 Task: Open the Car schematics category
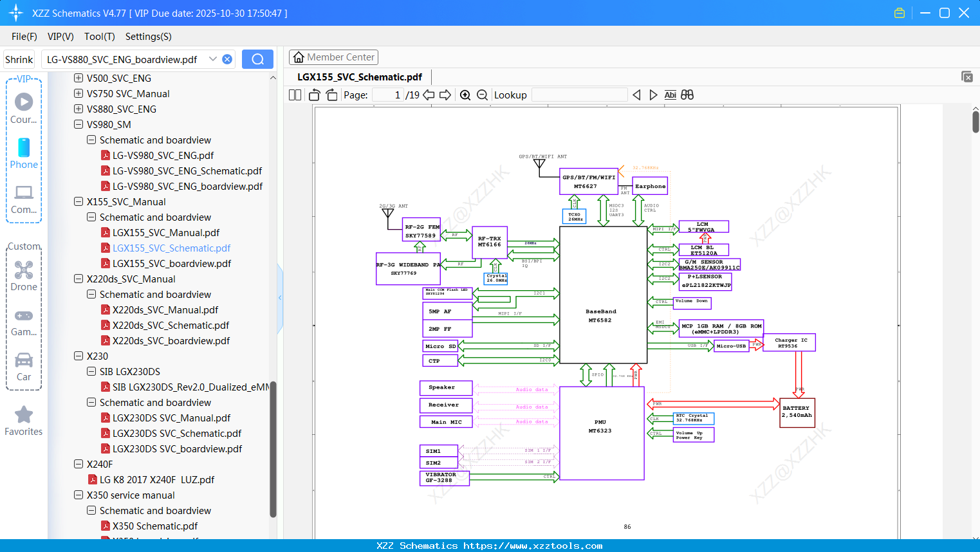point(24,360)
